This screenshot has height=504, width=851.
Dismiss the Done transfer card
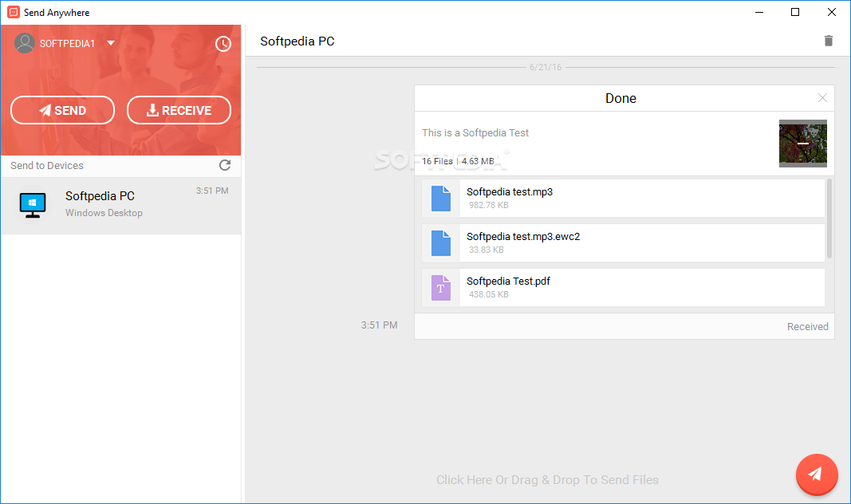pos(822,97)
